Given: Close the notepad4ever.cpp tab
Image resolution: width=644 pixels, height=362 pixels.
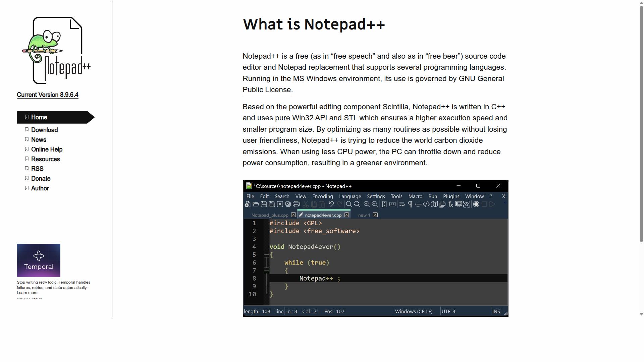Looking at the screenshot, I should (346, 215).
